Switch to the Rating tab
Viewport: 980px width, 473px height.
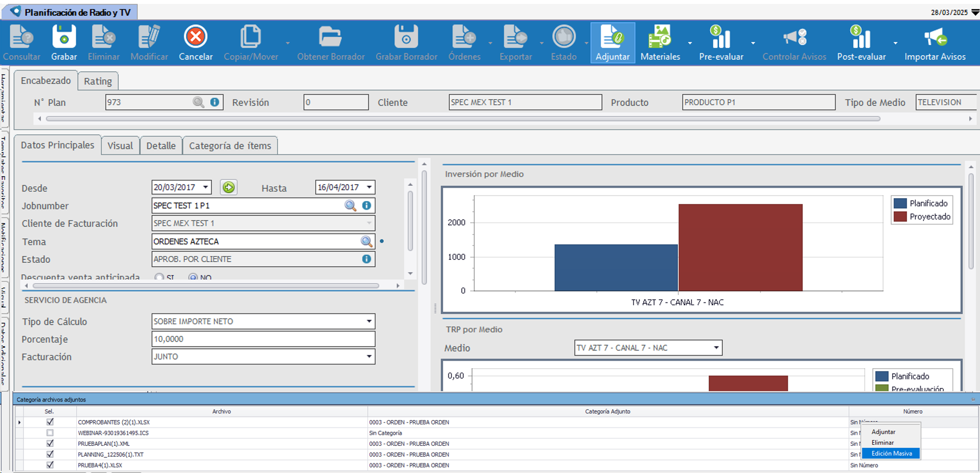tap(98, 81)
